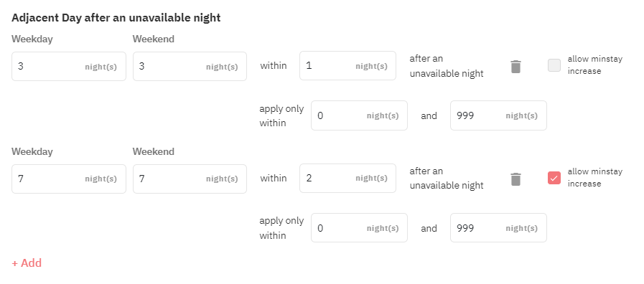The width and height of the screenshot is (644, 284).
Task: Select the second rule's apply-only-within 0 field
Action: tap(359, 228)
